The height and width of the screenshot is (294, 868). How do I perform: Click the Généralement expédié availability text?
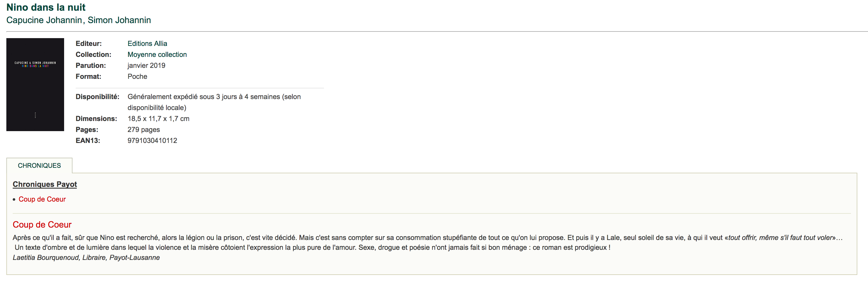(214, 102)
